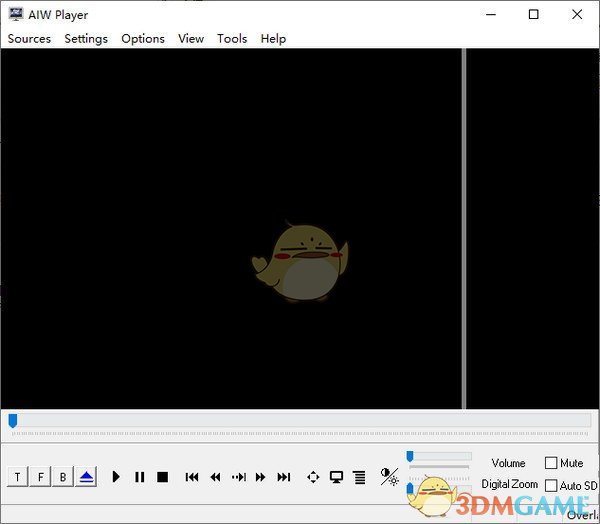Click the Eject icon button

(x=86, y=477)
